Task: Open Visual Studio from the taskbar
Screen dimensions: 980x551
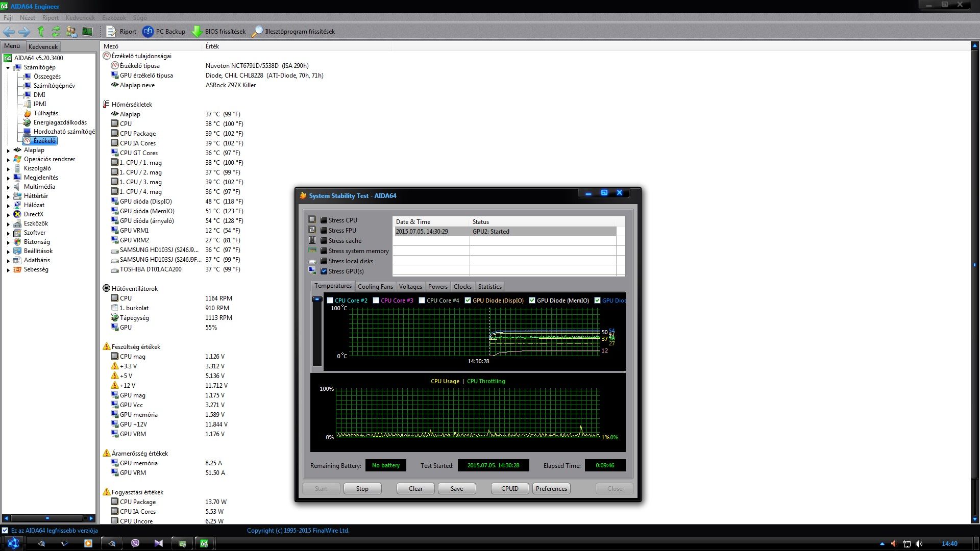Action: pyautogui.click(x=158, y=543)
